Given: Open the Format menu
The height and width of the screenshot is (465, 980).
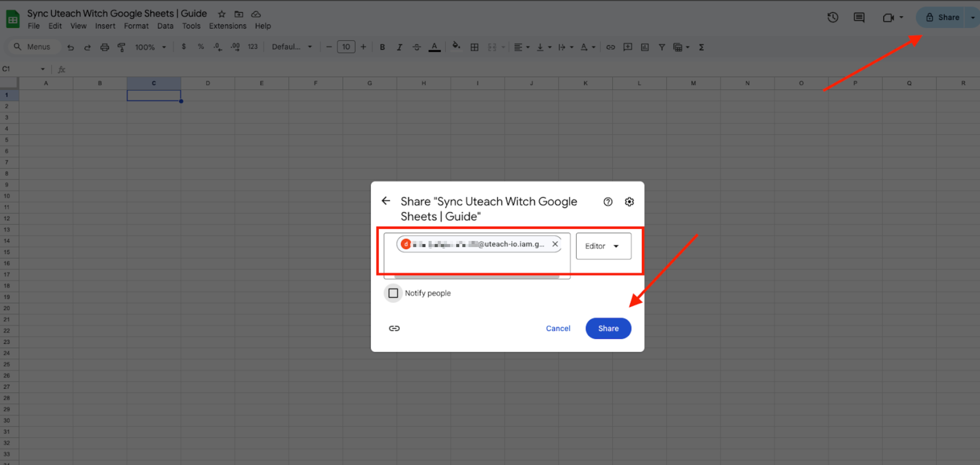Looking at the screenshot, I should [136, 26].
